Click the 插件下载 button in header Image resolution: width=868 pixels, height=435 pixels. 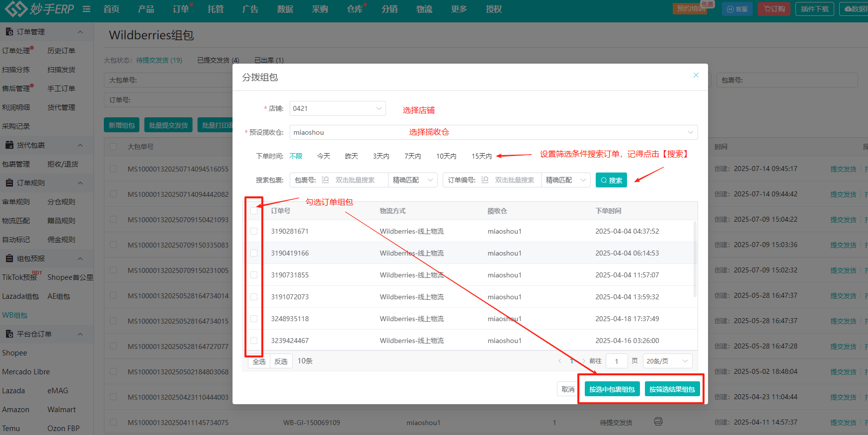point(815,9)
